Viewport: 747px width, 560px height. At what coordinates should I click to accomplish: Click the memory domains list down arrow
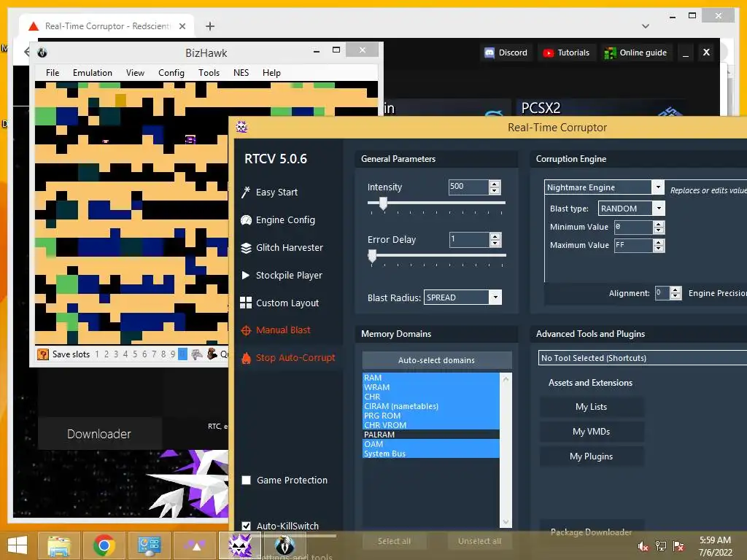click(x=506, y=522)
